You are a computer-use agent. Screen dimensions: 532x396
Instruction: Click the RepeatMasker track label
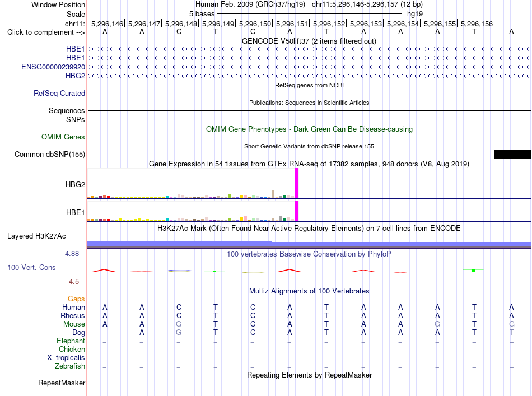pos(62,383)
